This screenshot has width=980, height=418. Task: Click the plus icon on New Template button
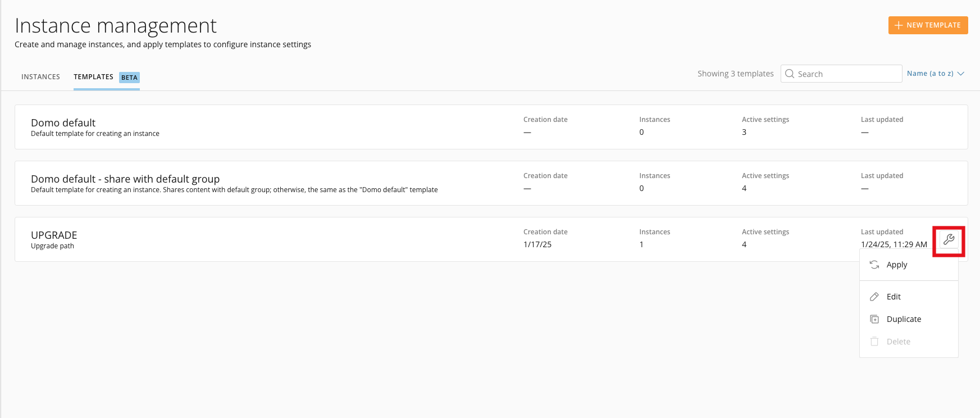pyautogui.click(x=899, y=25)
